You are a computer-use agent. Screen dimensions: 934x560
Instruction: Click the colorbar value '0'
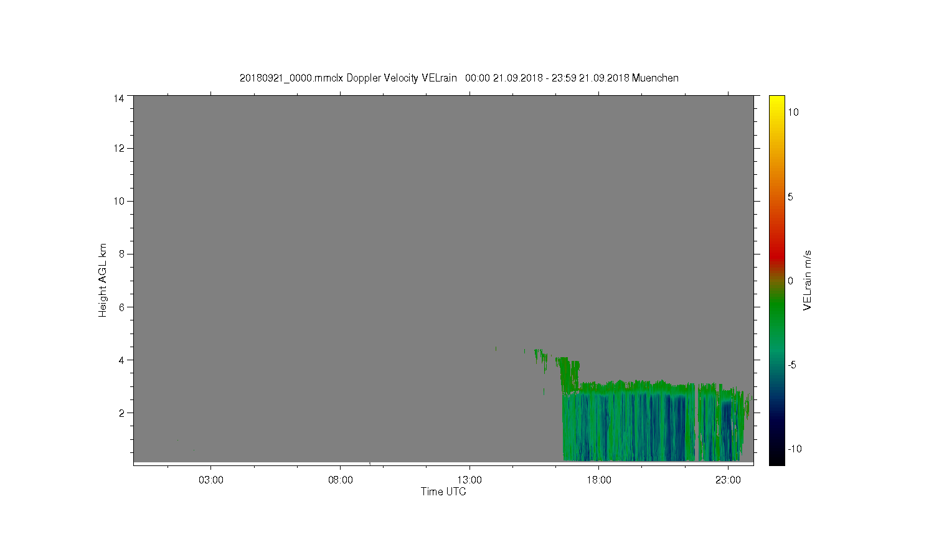tap(790, 281)
